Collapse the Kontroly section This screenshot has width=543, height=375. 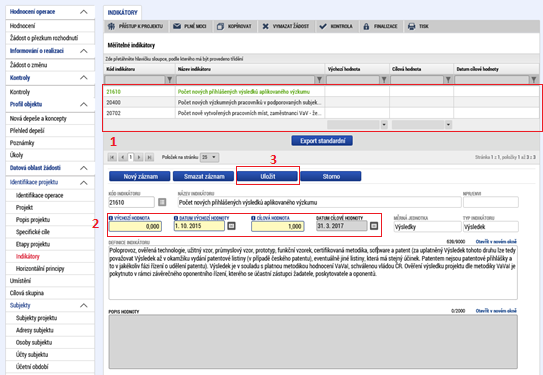tap(84, 78)
